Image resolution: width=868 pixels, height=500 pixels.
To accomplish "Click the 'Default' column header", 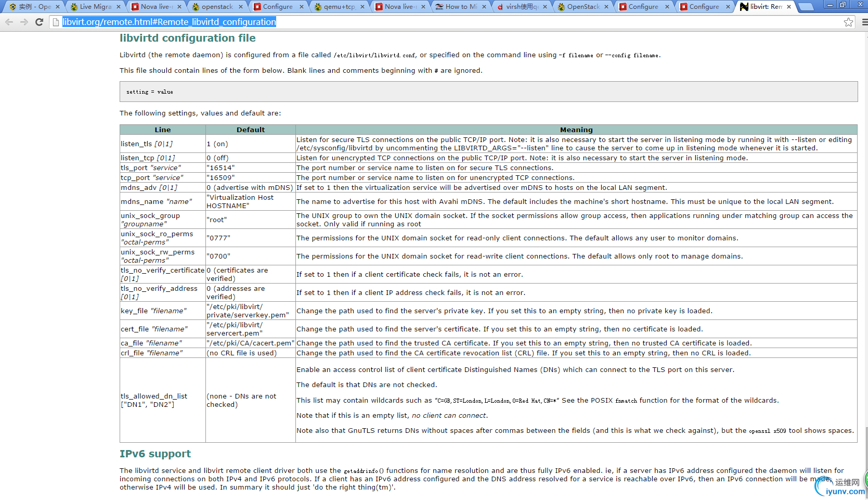I will pos(251,130).
